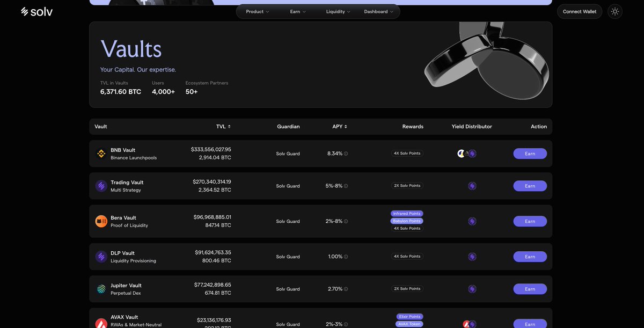Click the crescent moon distributor icon in BNB Vault row

point(461,154)
